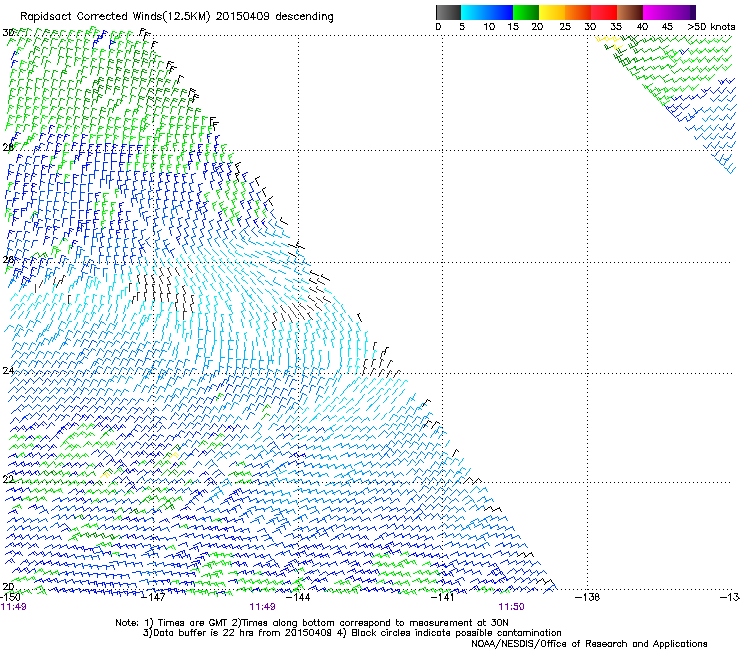
Task: Click the '25' label under the color bar
Action: [x=565, y=26]
